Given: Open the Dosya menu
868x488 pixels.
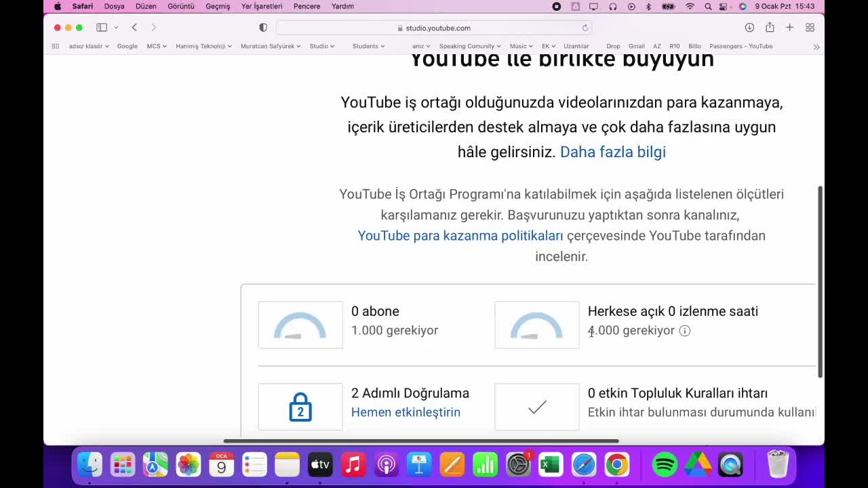Looking at the screenshot, I should [114, 6].
